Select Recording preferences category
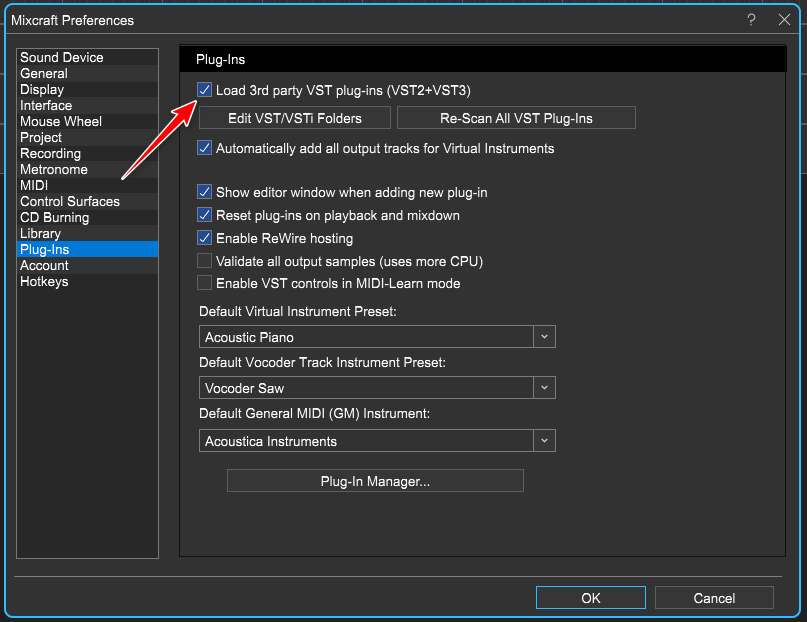Screen dimensions: 807x622 pos(87,153)
